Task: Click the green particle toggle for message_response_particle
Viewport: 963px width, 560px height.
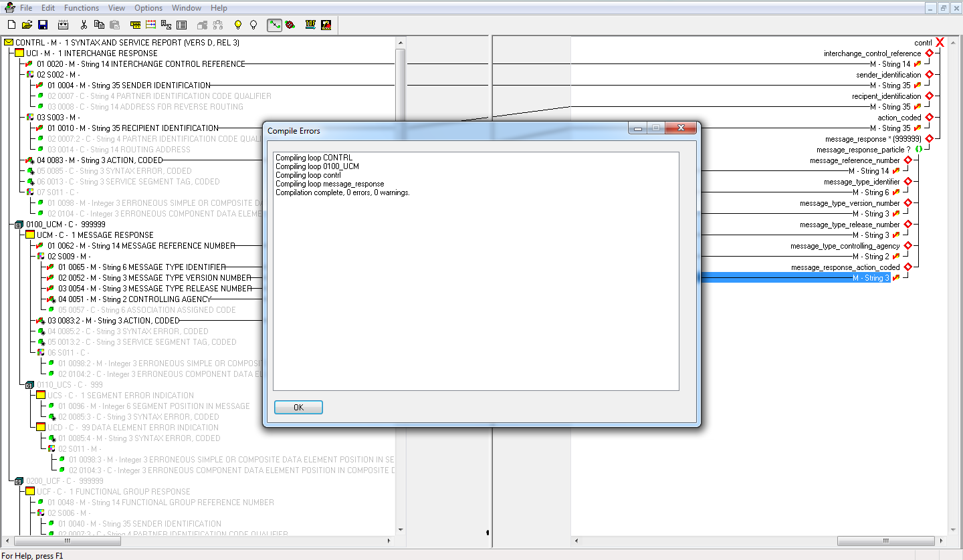Action: [919, 149]
